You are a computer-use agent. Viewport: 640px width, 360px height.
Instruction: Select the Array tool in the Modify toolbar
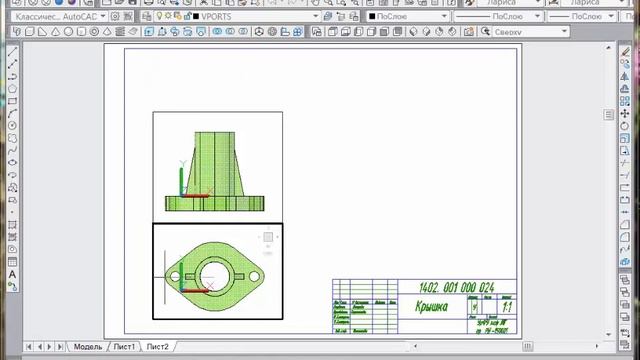(x=625, y=101)
